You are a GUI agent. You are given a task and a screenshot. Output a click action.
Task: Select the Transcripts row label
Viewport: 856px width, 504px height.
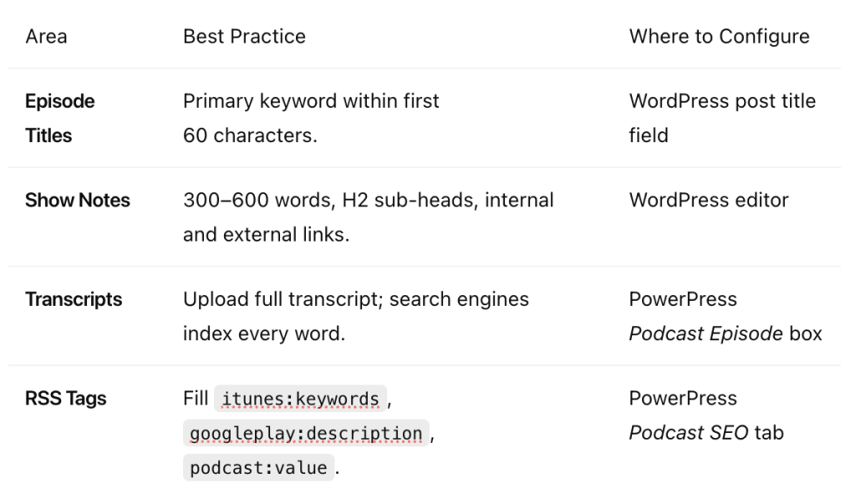coord(74,300)
